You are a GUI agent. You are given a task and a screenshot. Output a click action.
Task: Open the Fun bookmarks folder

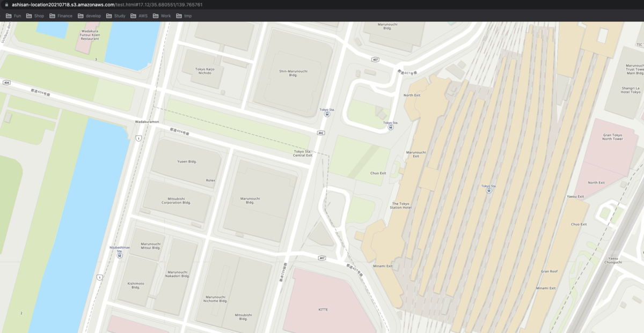point(13,16)
